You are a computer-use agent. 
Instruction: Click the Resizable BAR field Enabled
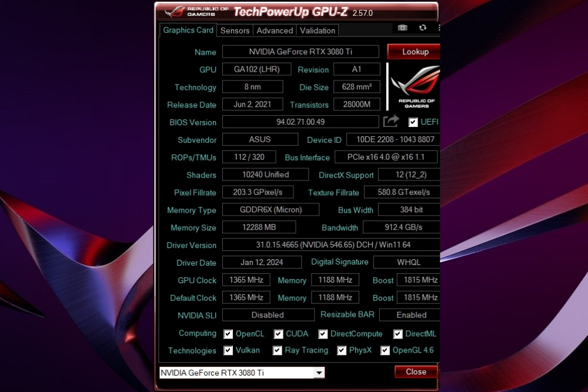(410, 315)
